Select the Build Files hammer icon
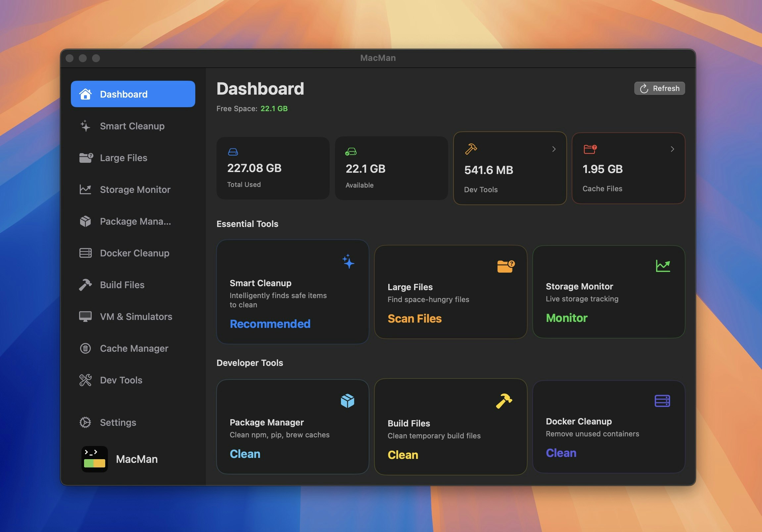The width and height of the screenshot is (762, 532). 86,285
